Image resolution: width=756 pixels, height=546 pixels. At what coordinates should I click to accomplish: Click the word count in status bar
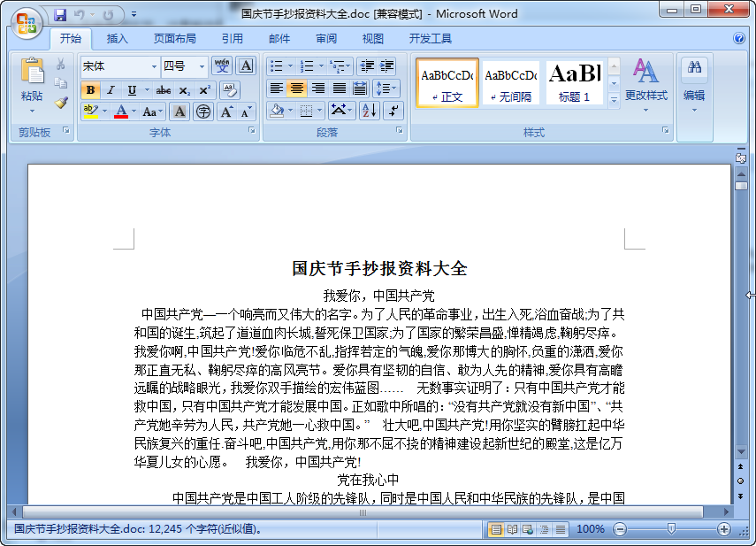tap(138, 529)
